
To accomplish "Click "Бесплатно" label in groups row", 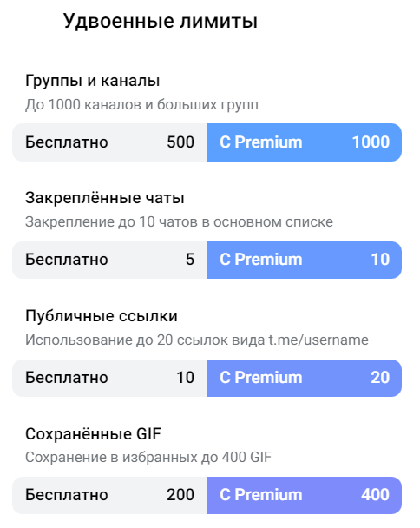I will coord(67,142).
